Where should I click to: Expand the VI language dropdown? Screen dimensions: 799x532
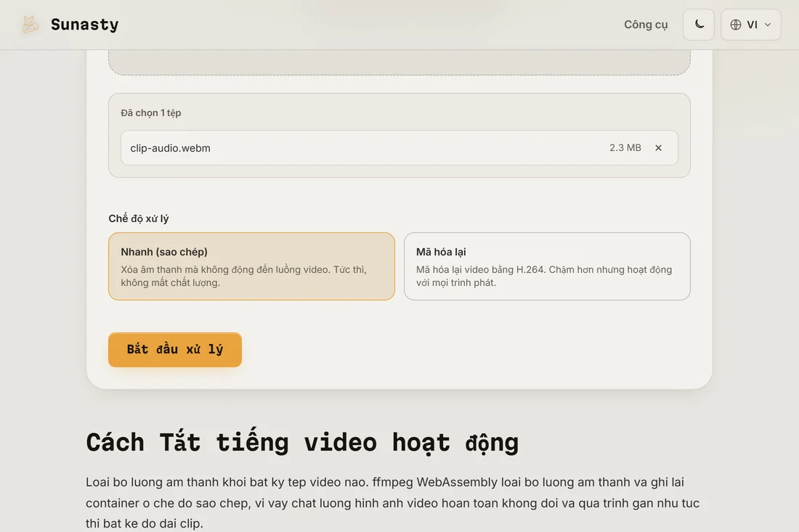(x=750, y=25)
